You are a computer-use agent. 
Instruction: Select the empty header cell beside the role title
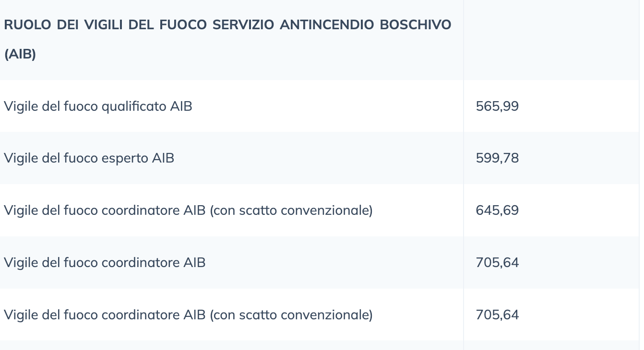pyautogui.click(x=552, y=40)
